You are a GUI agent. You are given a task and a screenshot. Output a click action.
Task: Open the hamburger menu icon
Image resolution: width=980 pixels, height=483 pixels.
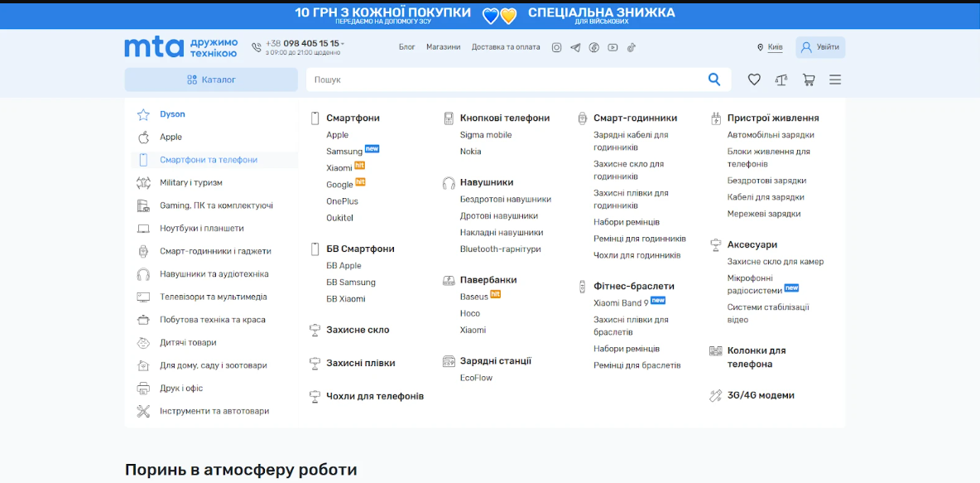(835, 80)
